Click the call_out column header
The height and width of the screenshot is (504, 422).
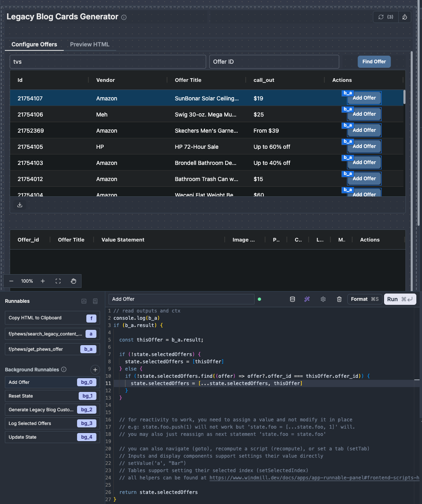(285, 80)
